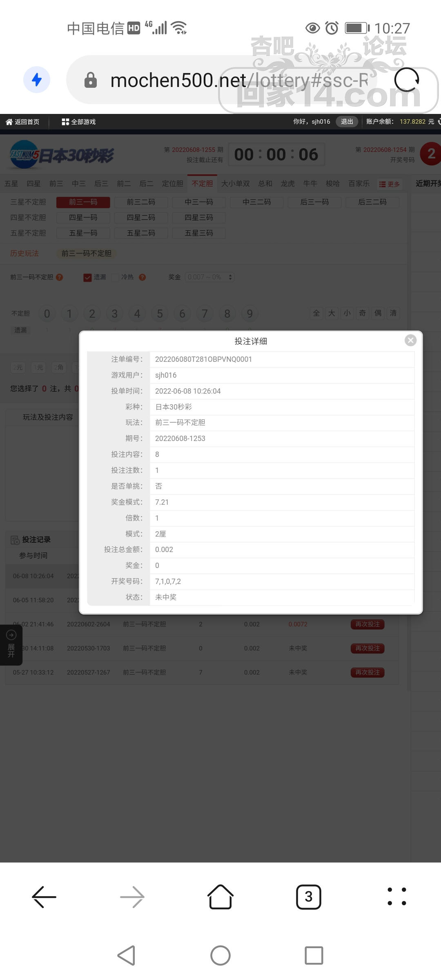Select number ball 5
The width and height of the screenshot is (441, 980).
tap(160, 314)
